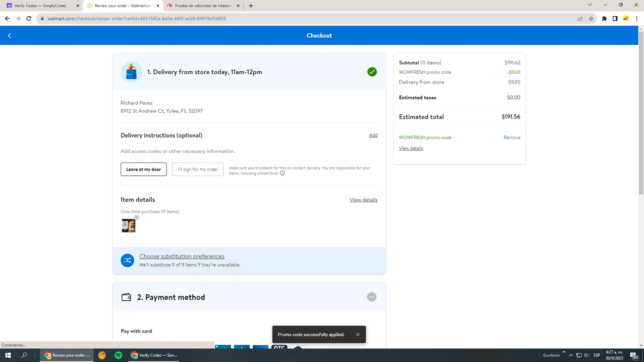Dismiss the promo code applied notification

pyautogui.click(x=358, y=335)
